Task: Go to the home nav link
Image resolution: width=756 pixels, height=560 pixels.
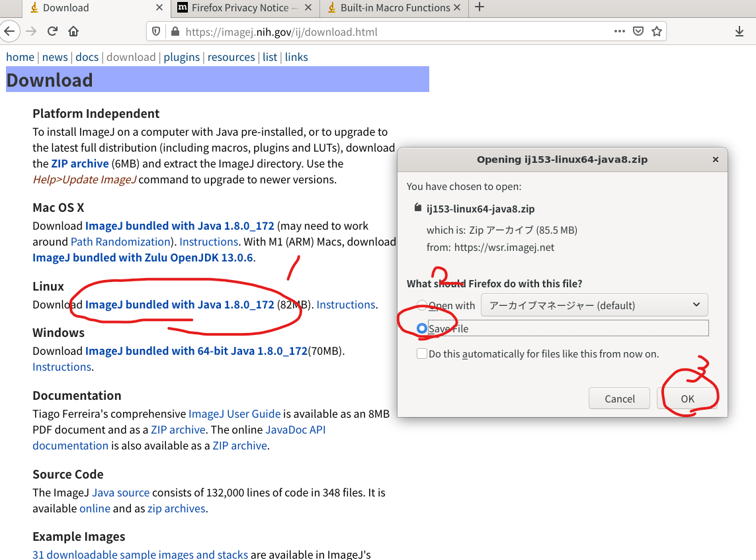Action: click(x=21, y=57)
